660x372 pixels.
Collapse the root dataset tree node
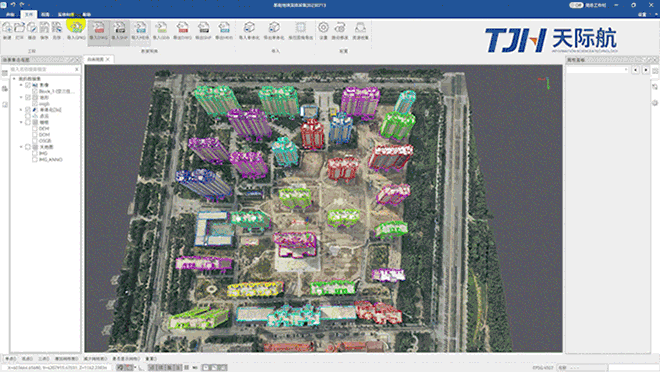pos(14,79)
